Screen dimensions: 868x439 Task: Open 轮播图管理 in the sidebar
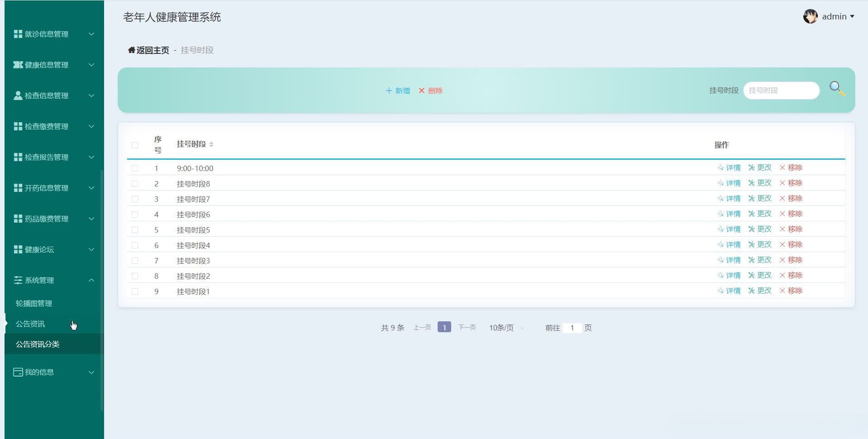pos(34,303)
